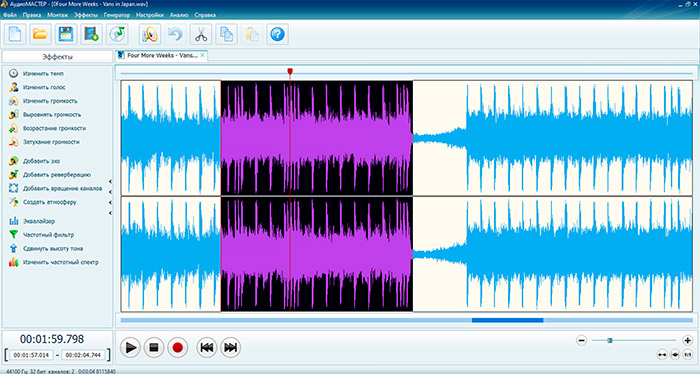The height and width of the screenshot is (374, 700).
Task: Save the project with floppy disk icon
Action: [66, 34]
